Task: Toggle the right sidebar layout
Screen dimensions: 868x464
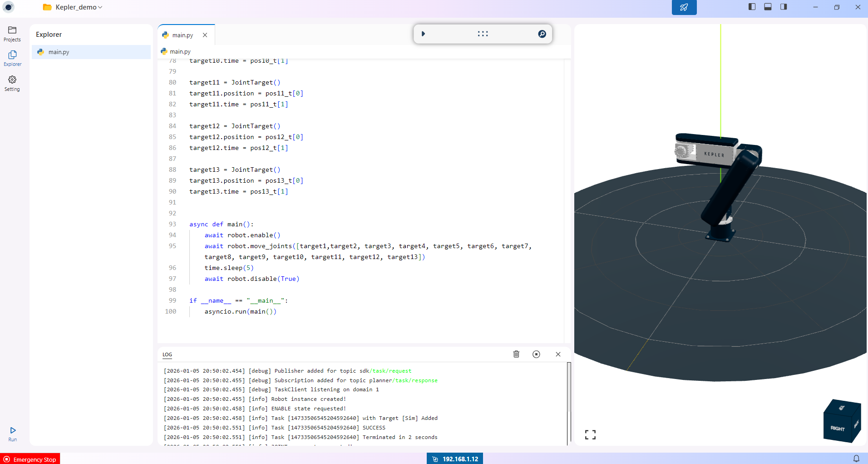Action: pos(784,7)
